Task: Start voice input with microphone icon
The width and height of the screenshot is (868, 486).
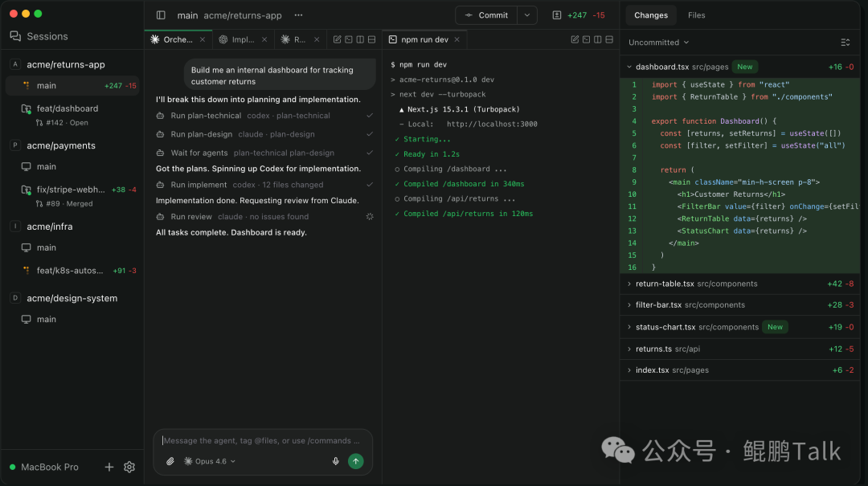Action: click(x=336, y=461)
